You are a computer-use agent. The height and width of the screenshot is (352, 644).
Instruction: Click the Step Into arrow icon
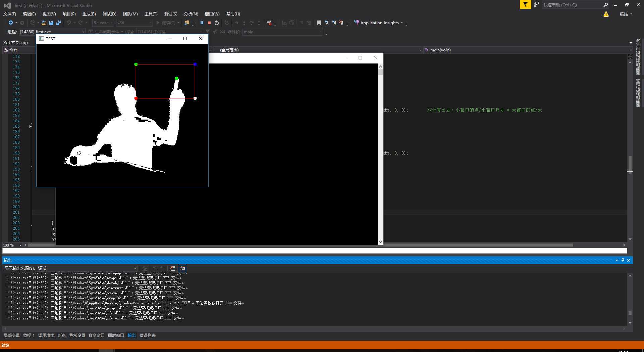(244, 23)
